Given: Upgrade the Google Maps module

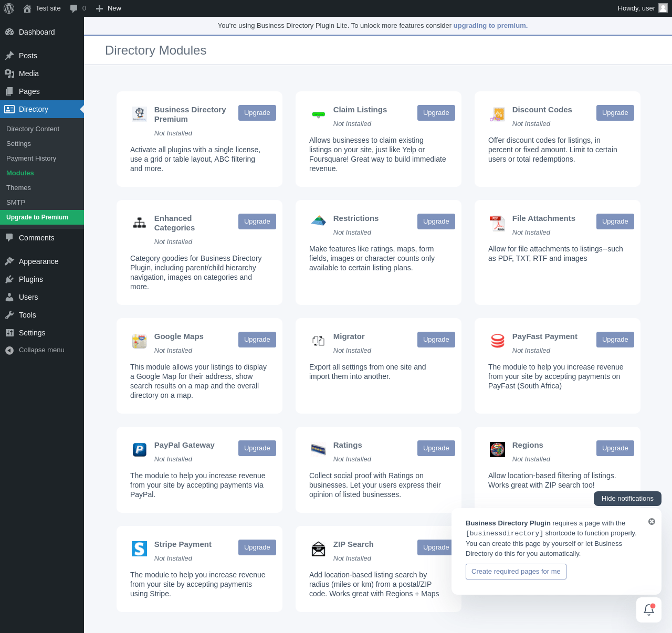Looking at the screenshot, I should coord(257,340).
